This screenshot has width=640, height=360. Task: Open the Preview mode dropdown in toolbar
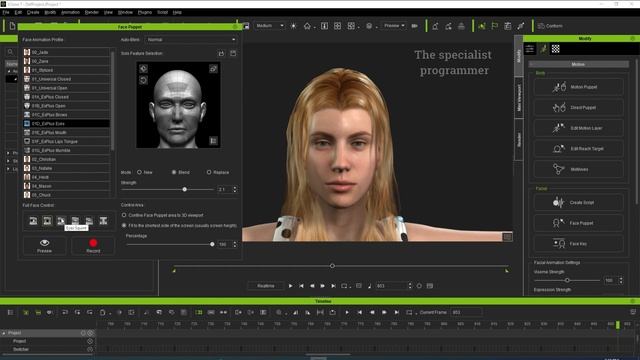[x=394, y=26]
